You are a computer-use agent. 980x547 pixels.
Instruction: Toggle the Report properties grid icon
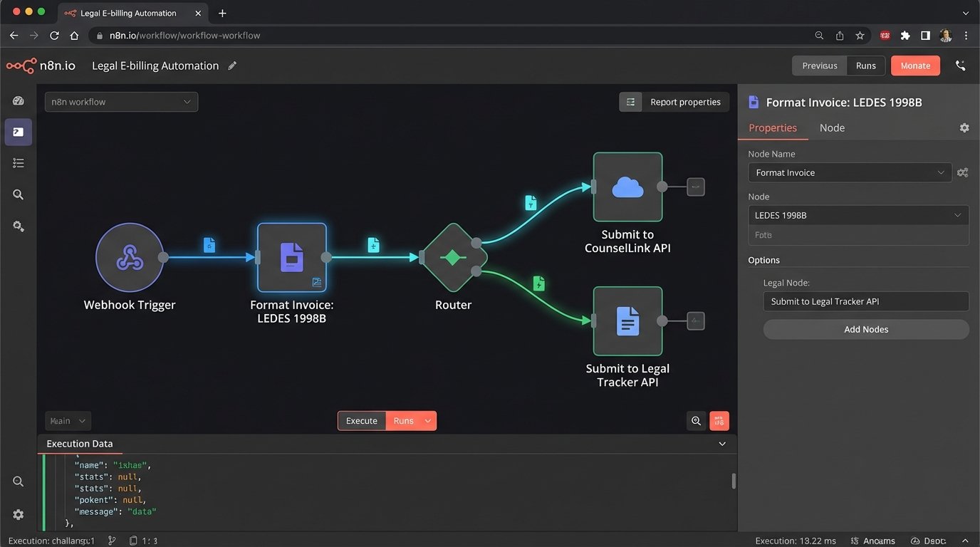(630, 101)
